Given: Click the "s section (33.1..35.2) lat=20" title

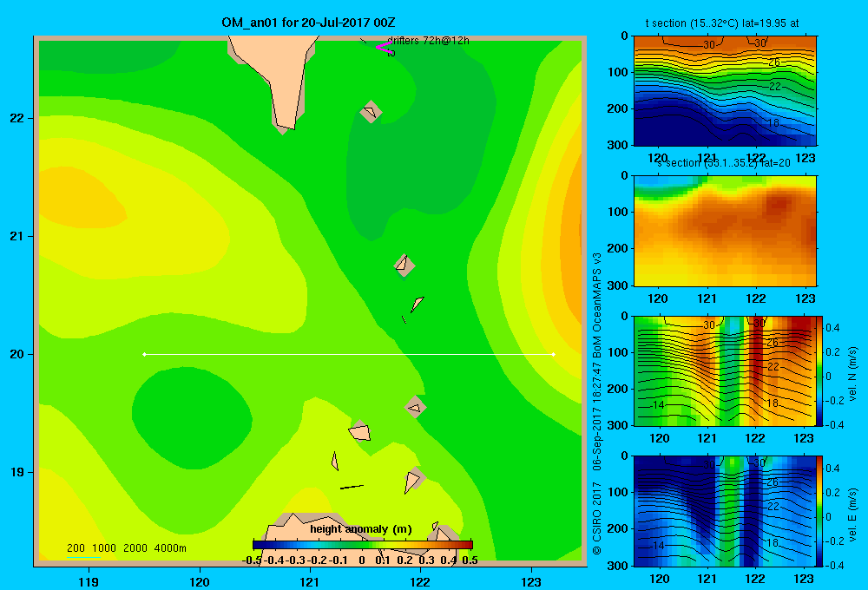Looking at the screenshot, I should coord(724,163).
